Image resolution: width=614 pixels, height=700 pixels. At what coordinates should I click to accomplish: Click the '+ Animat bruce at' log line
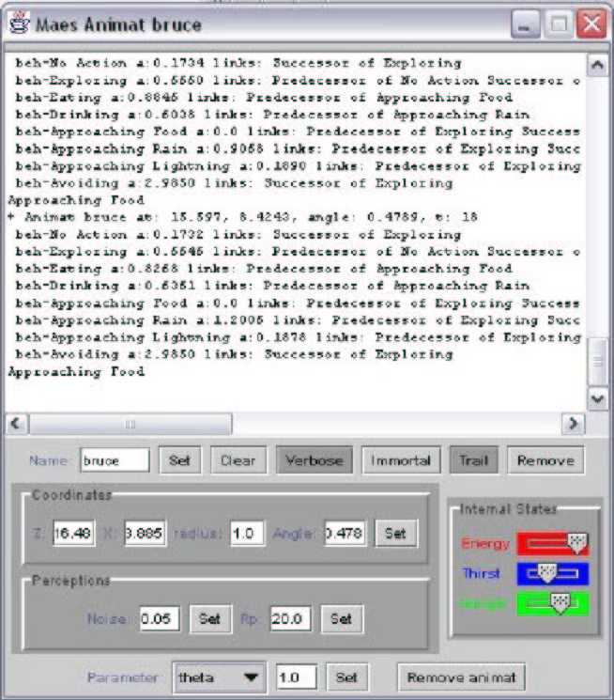(x=243, y=217)
